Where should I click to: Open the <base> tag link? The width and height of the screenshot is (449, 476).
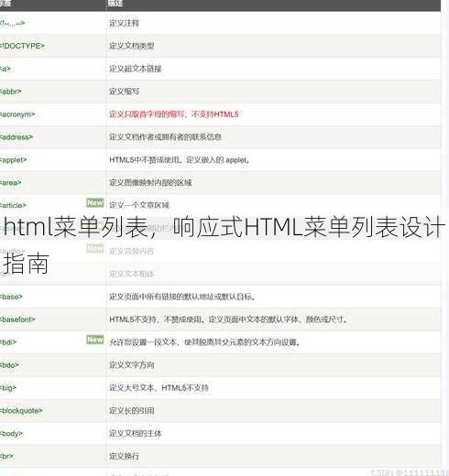click(x=11, y=297)
